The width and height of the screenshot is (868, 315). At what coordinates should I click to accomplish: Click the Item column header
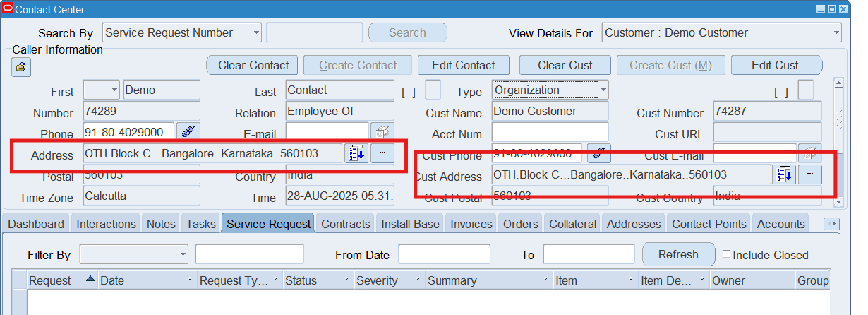pos(596,280)
